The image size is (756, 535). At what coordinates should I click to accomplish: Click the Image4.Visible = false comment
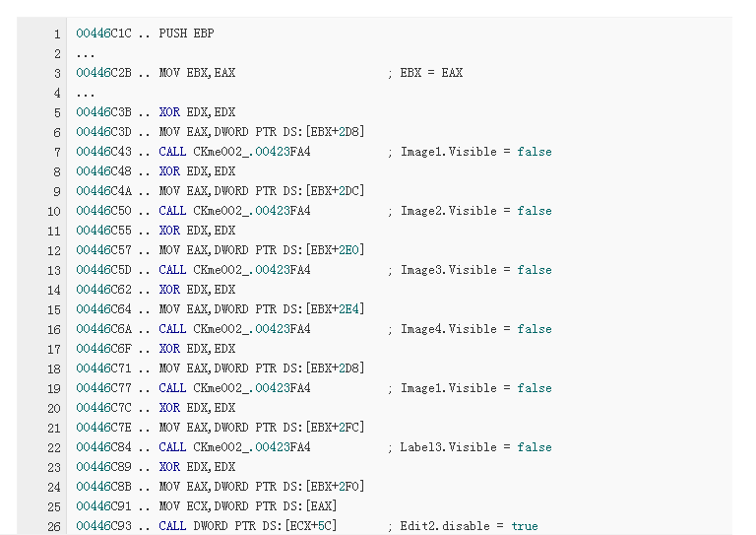point(469,329)
